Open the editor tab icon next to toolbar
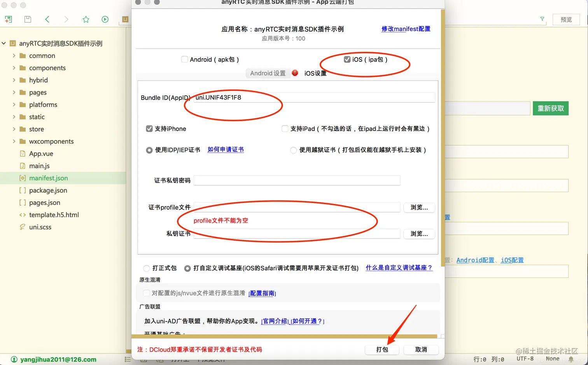 point(125,19)
